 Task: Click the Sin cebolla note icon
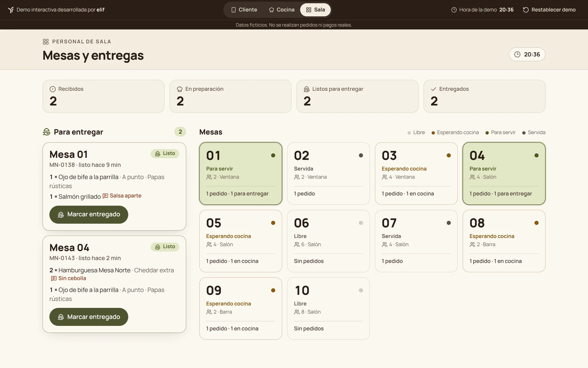pyautogui.click(x=54, y=278)
